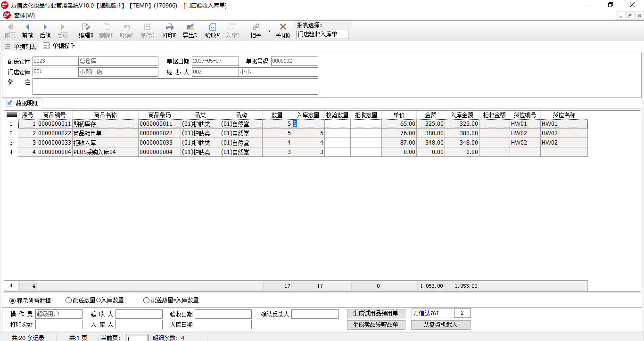Image resolution: width=644 pixels, height=341 pixels.
Task: Click the 取消 cancel toolbar icon
Action: pos(126,31)
